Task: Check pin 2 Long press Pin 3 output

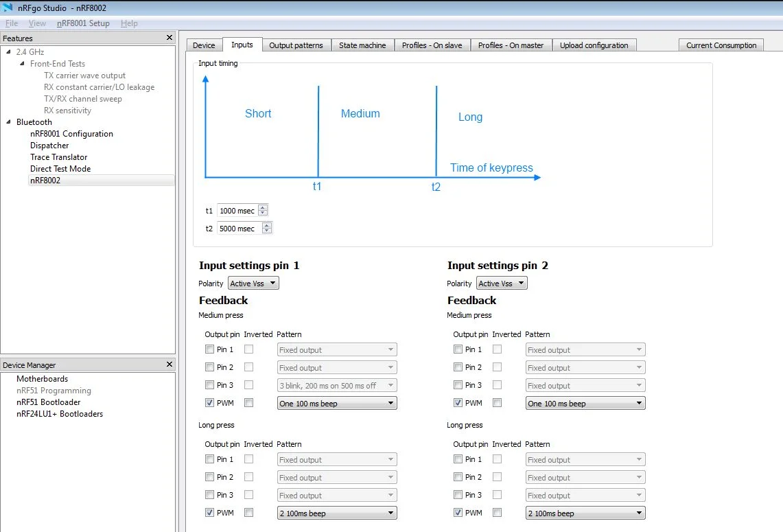Action: tap(458, 494)
